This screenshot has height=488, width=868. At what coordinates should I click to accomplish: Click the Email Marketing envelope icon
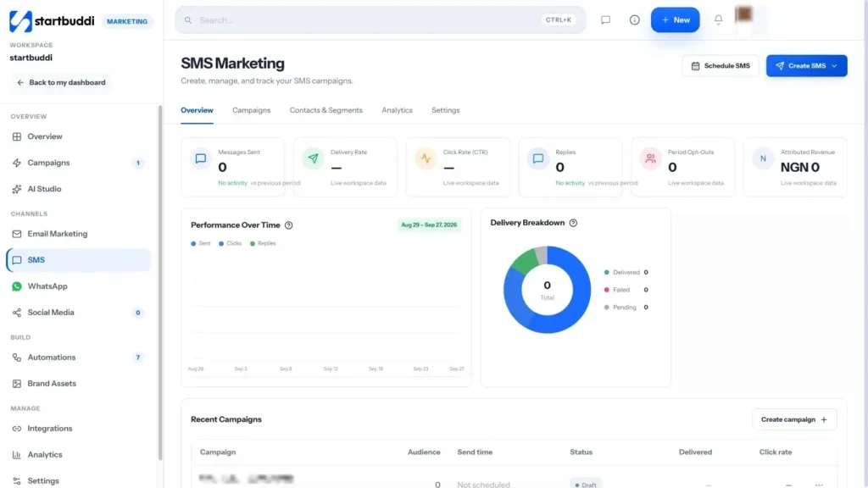point(17,234)
